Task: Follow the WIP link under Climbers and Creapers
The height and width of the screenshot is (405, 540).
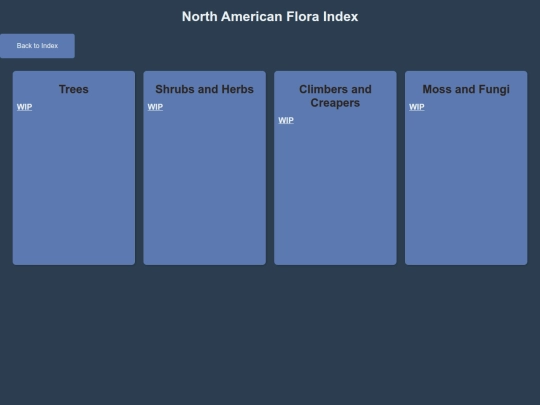Action: tap(286, 121)
